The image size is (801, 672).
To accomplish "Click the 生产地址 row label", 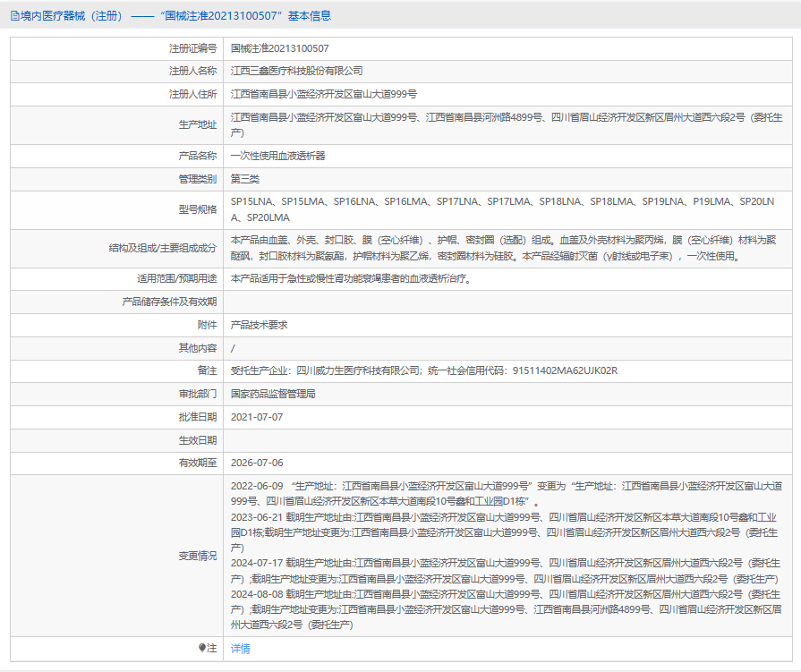I will (x=197, y=124).
